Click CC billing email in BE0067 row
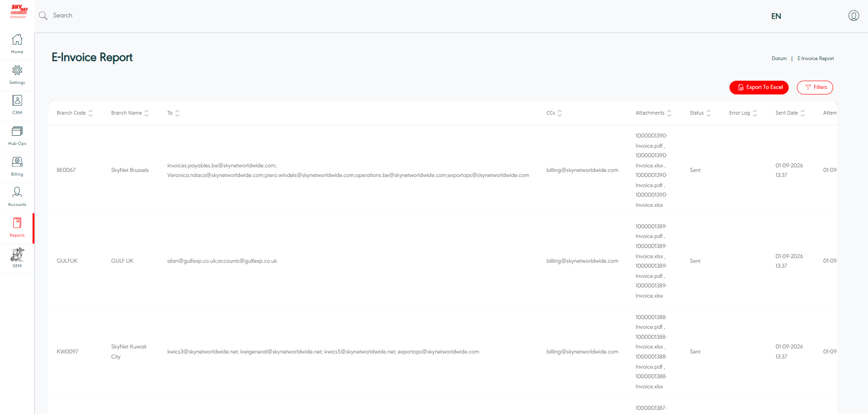 click(x=582, y=170)
